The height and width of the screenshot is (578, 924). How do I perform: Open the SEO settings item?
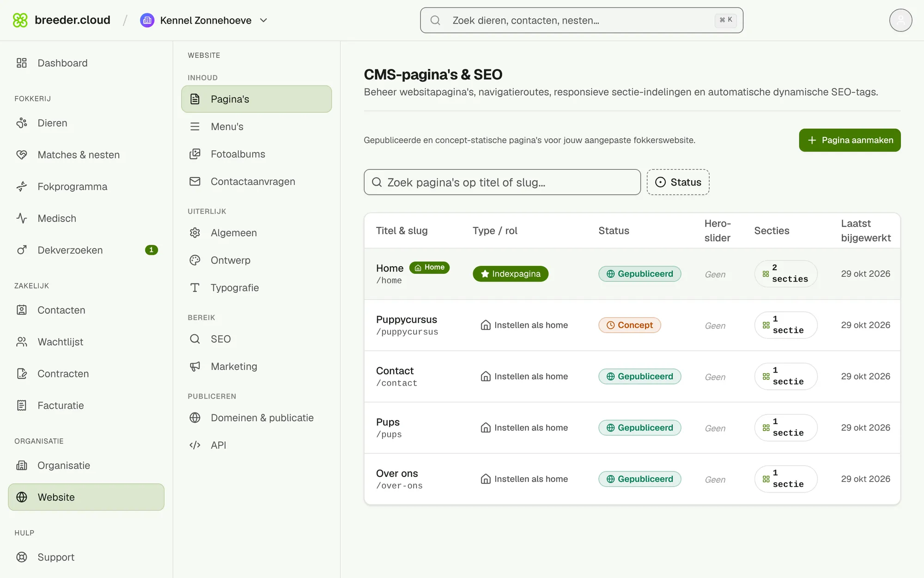256,339
